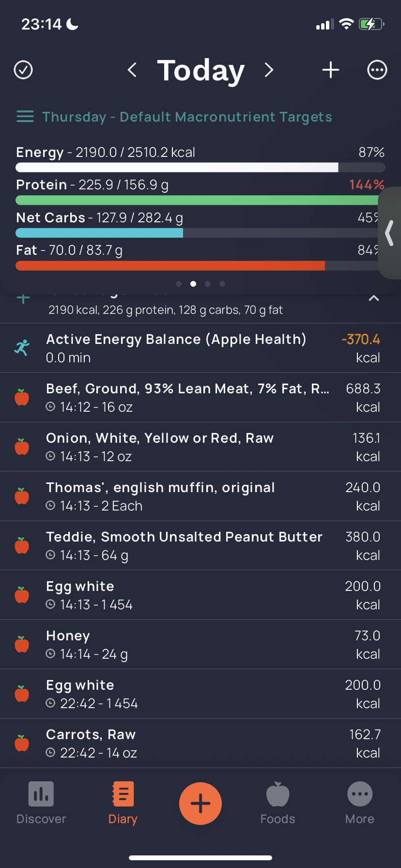The image size is (401, 868).
Task: Advance to the next day with the right chevron
Action: (x=269, y=70)
